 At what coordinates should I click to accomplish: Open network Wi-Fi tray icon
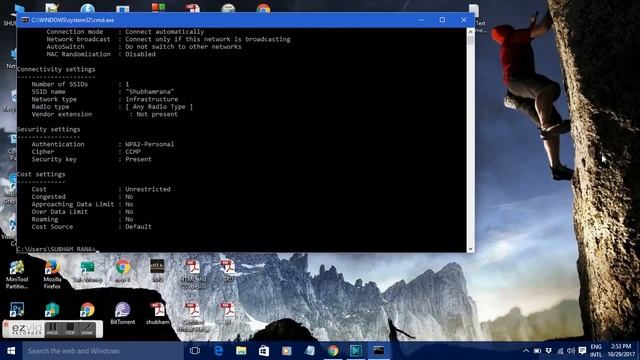pos(560,351)
